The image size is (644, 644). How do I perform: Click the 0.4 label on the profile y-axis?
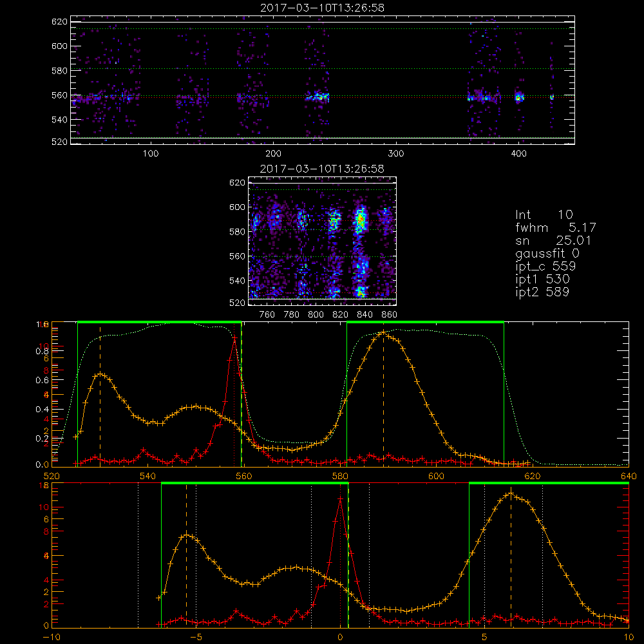[42, 410]
